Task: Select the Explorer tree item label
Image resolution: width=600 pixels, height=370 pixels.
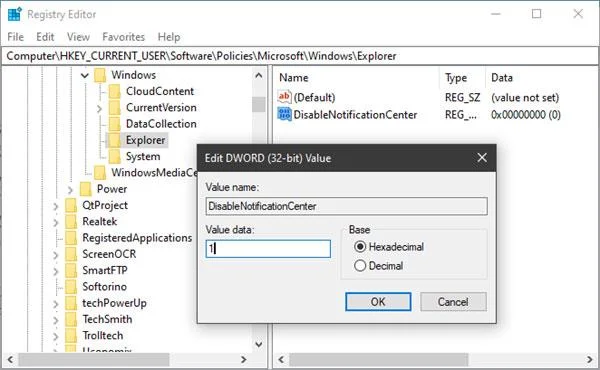Action: pyautogui.click(x=145, y=140)
